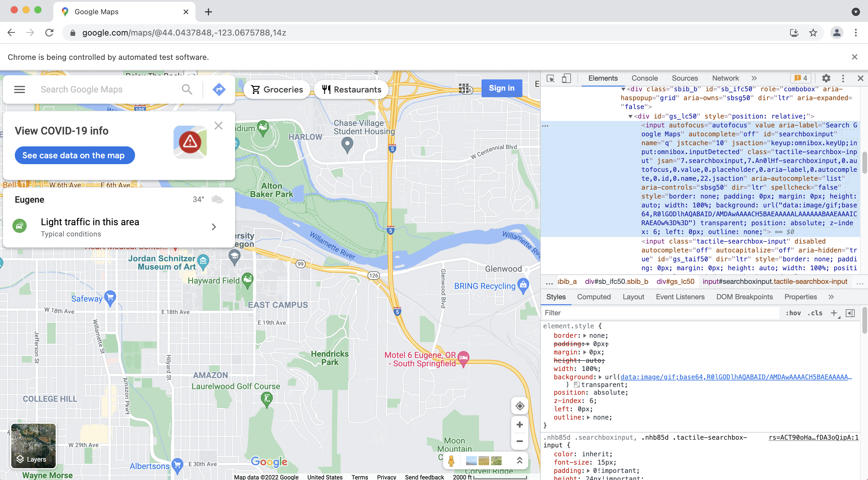Click the transparent color swatch
868x480 pixels.
(577, 385)
